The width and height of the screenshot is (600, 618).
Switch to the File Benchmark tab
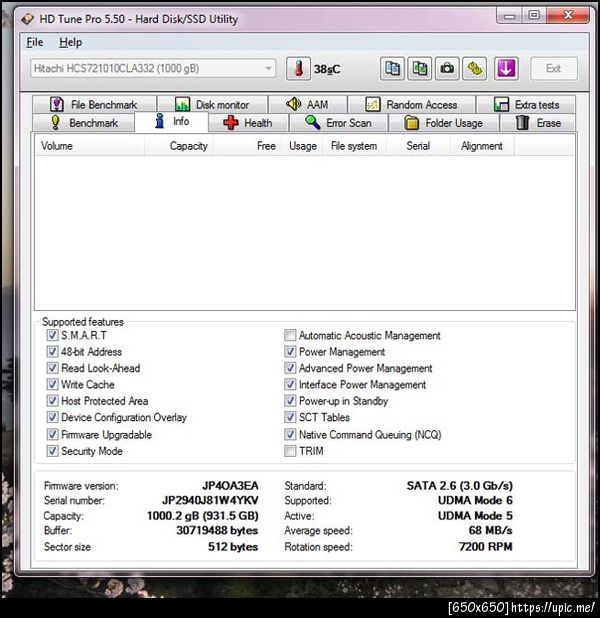point(95,104)
